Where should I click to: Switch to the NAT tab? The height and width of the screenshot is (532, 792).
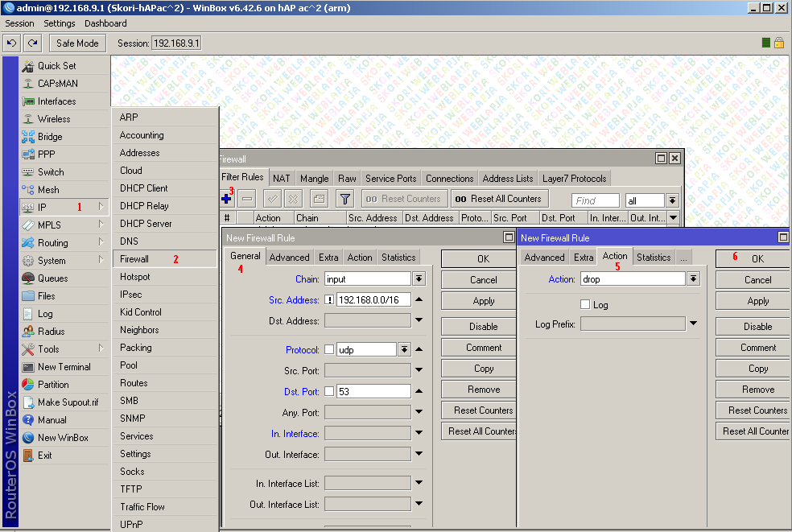tap(281, 179)
